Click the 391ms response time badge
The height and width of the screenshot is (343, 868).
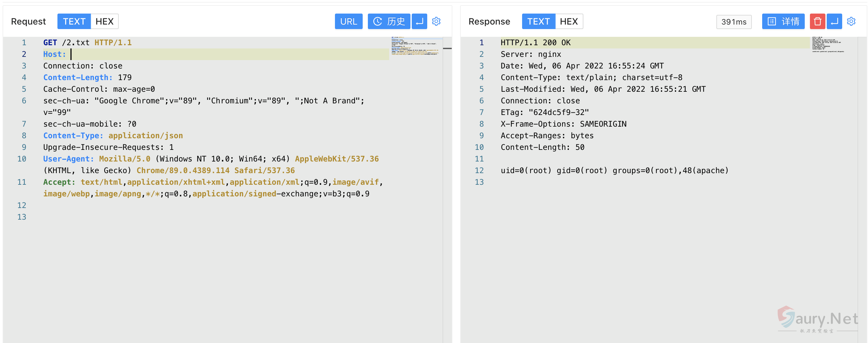click(733, 22)
